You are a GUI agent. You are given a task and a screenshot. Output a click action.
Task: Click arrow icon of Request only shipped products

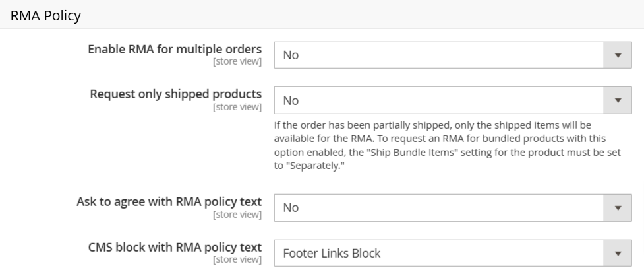[618, 100]
